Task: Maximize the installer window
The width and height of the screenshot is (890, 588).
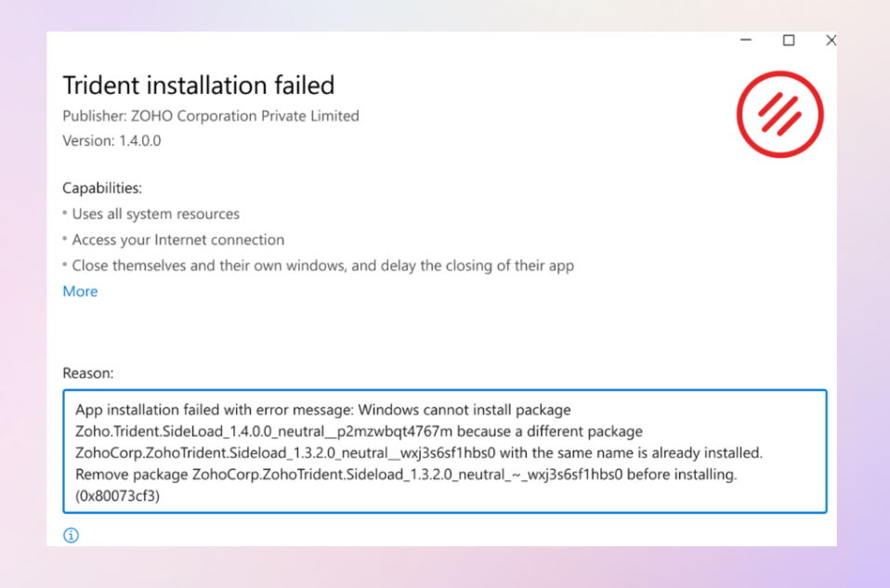Action: point(789,41)
